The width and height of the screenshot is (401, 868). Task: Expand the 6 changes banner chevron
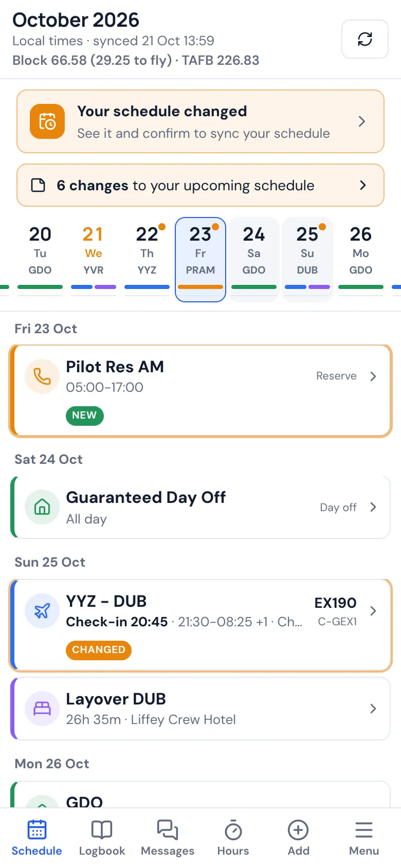[x=363, y=185]
